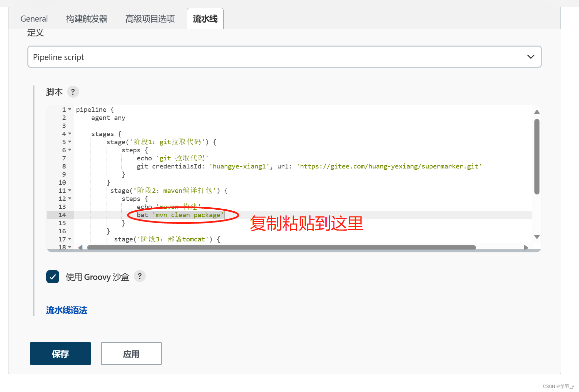
Task: Click the editor vertical scroll down arrow
Action: click(537, 237)
